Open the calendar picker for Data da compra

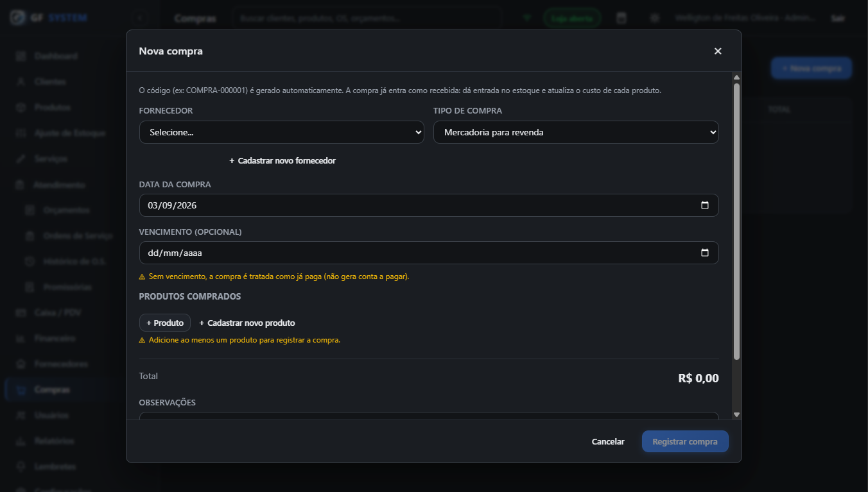[705, 205]
